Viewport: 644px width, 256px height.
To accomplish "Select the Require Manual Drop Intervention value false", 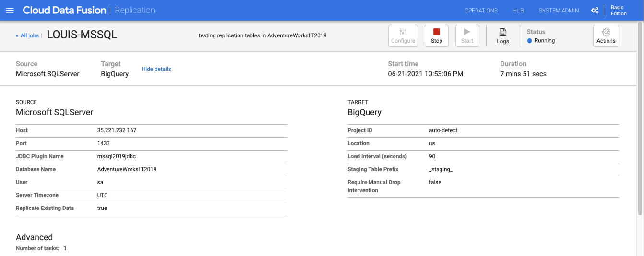I will [x=435, y=182].
